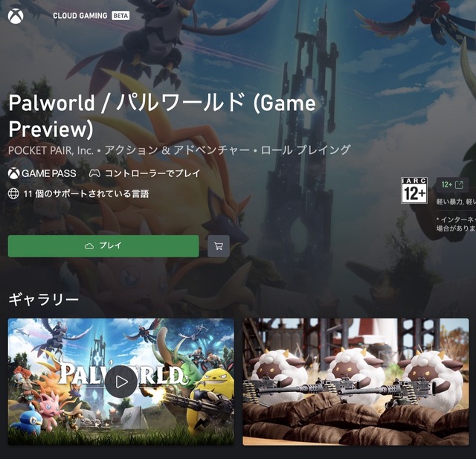This screenshot has height=459, width=476.
Task: Select the ロール プレイング genre text
Action: tap(306, 150)
